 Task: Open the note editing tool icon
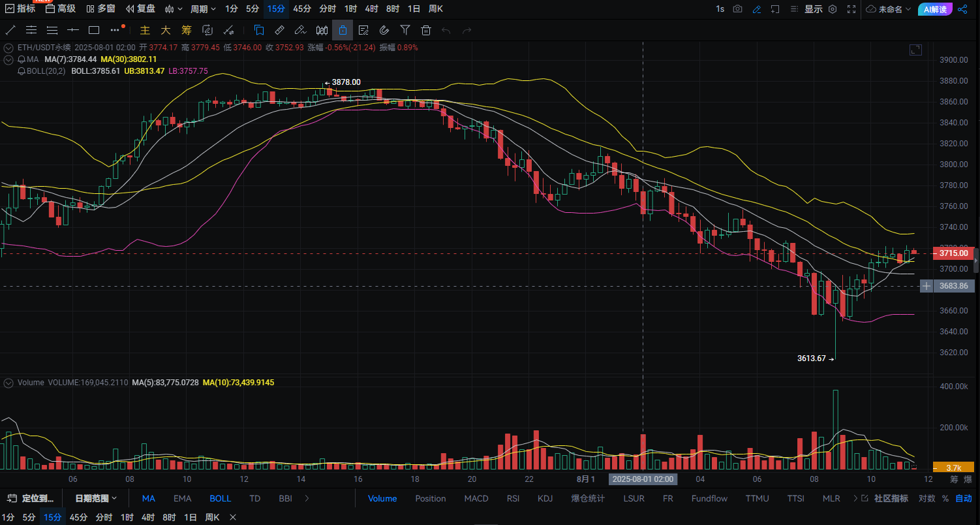click(363, 30)
